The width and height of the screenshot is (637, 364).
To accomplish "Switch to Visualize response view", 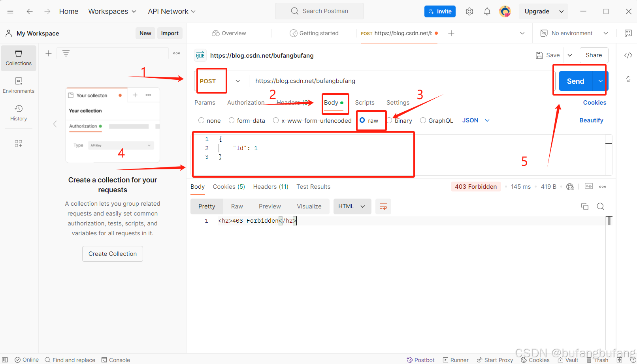I will pos(309,206).
